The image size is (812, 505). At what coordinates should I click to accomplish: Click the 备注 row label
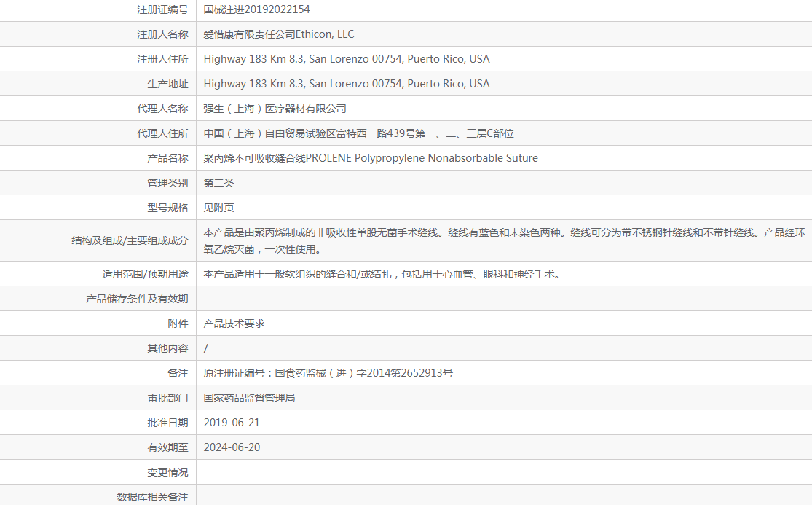pos(178,373)
